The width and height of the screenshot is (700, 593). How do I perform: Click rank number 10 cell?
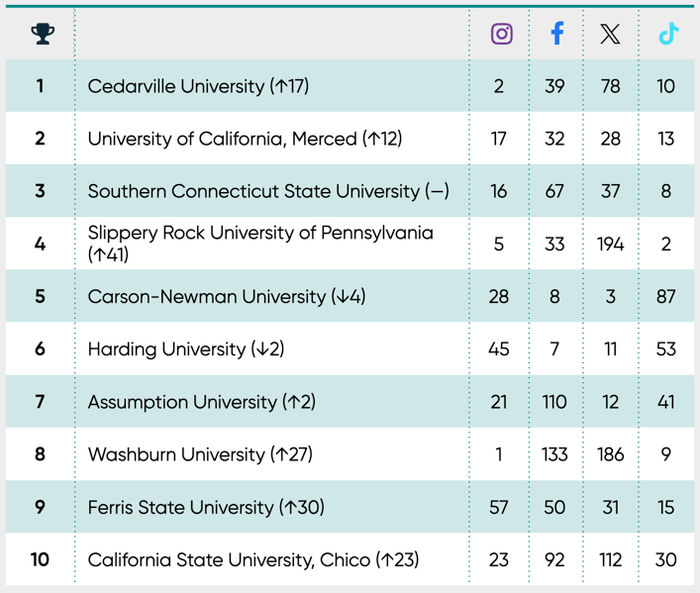click(40, 559)
